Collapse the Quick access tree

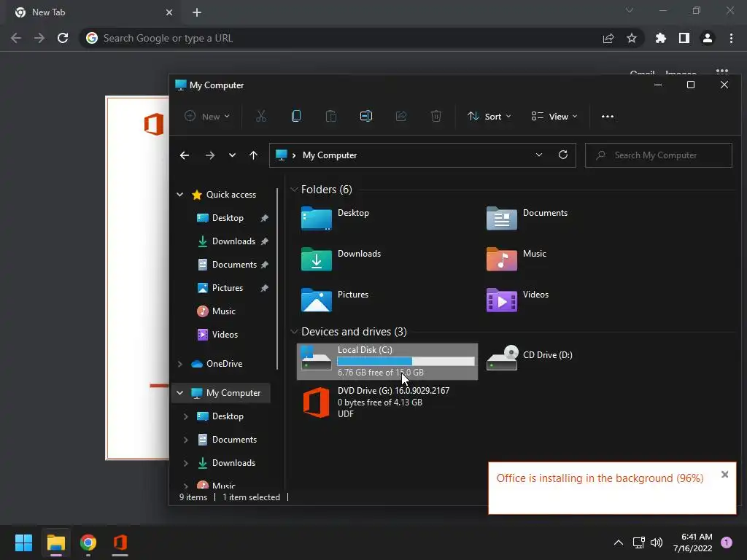tap(180, 194)
